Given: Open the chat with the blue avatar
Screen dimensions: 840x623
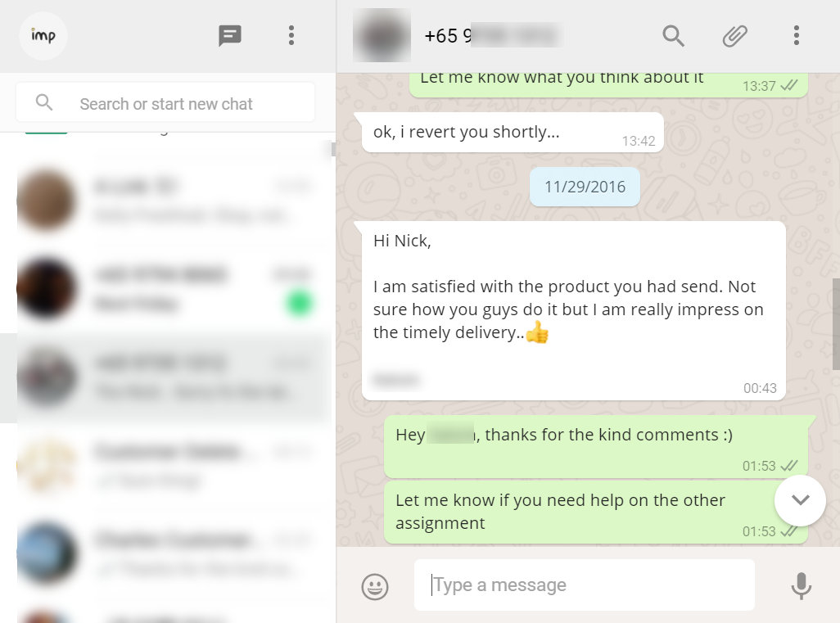Looking at the screenshot, I should pyautogui.click(x=165, y=554).
